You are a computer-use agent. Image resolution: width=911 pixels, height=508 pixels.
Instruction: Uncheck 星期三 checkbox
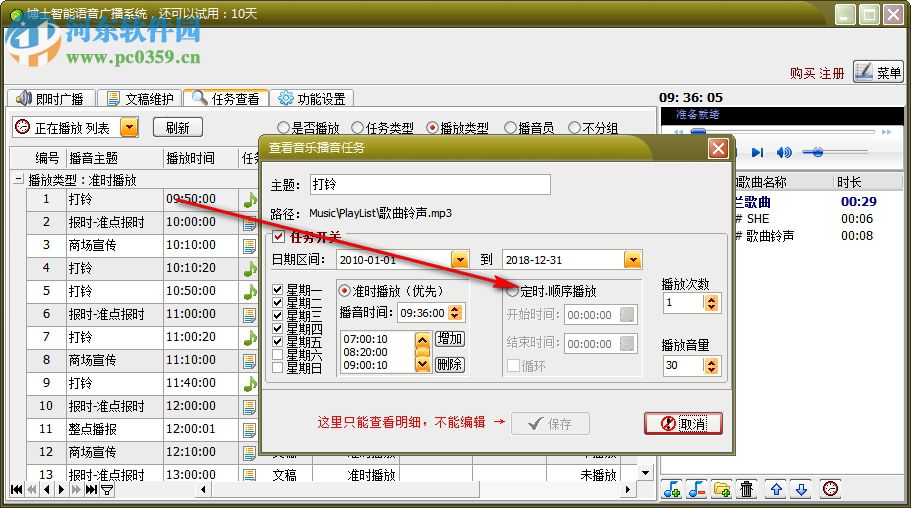[278, 316]
